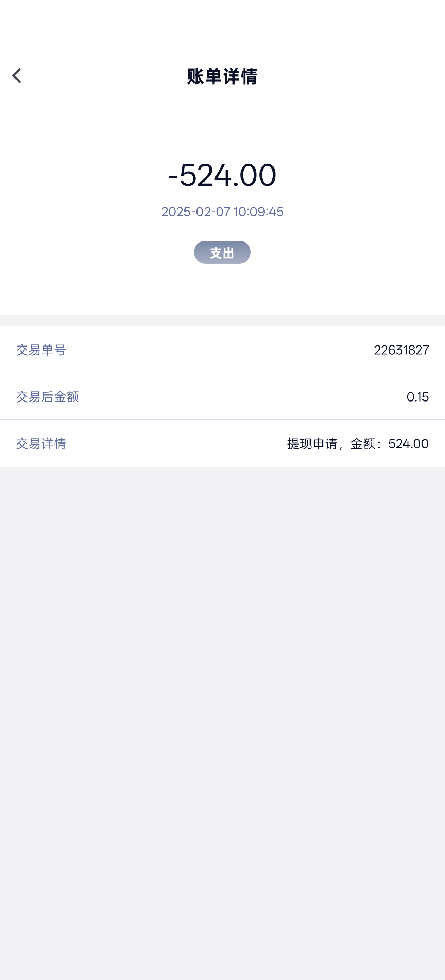The image size is (445, 980).
Task: Click the amount row after transaction
Action: click(222, 397)
